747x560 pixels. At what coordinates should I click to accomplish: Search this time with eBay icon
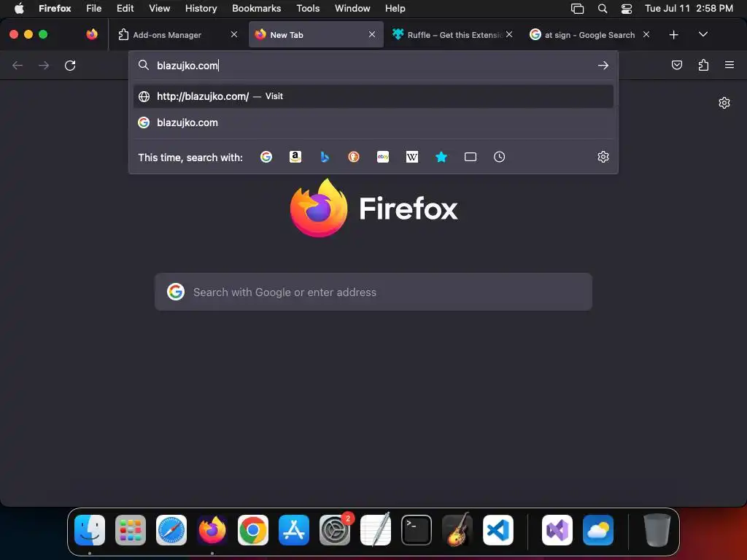pos(383,157)
